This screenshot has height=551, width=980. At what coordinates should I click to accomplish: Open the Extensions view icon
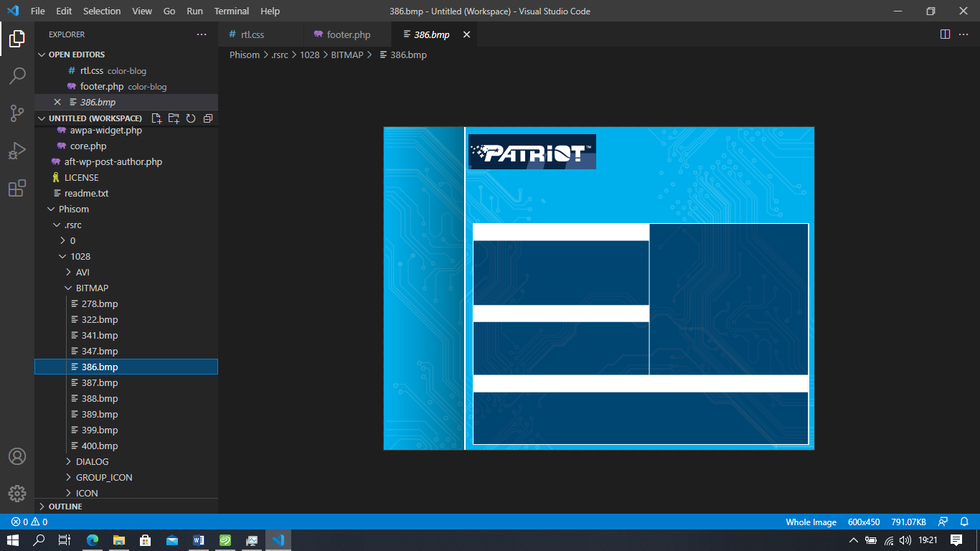17,188
